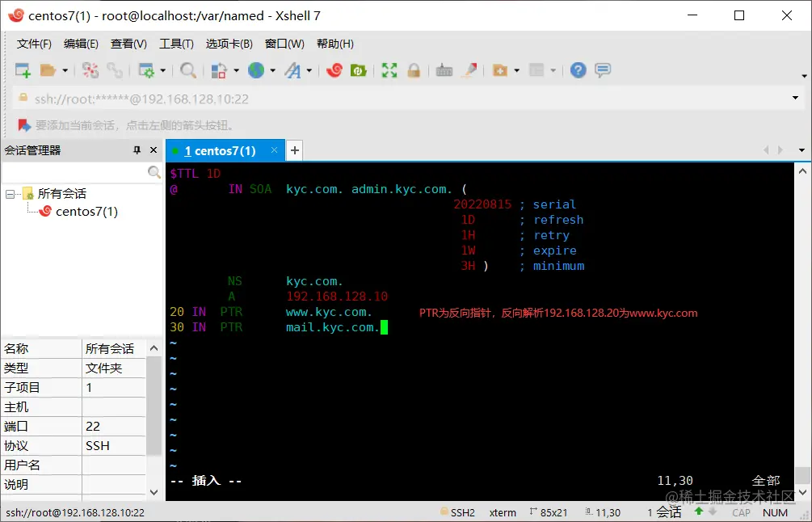Expand the layout icon dropdown arrow
This screenshot has width=812, height=522.
click(x=553, y=70)
